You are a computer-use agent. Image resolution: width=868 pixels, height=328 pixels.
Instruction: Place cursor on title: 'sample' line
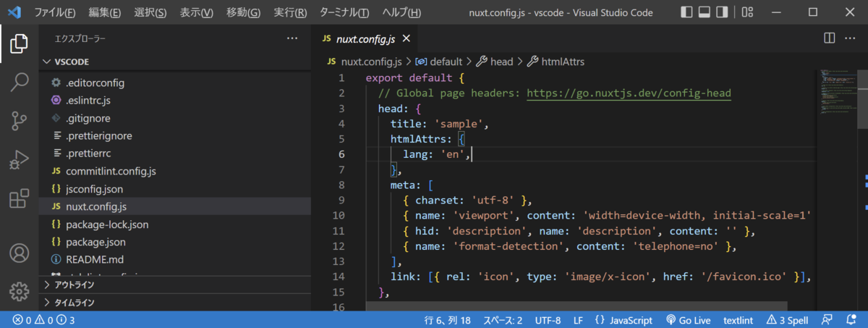pyautogui.click(x=440, y=124)
